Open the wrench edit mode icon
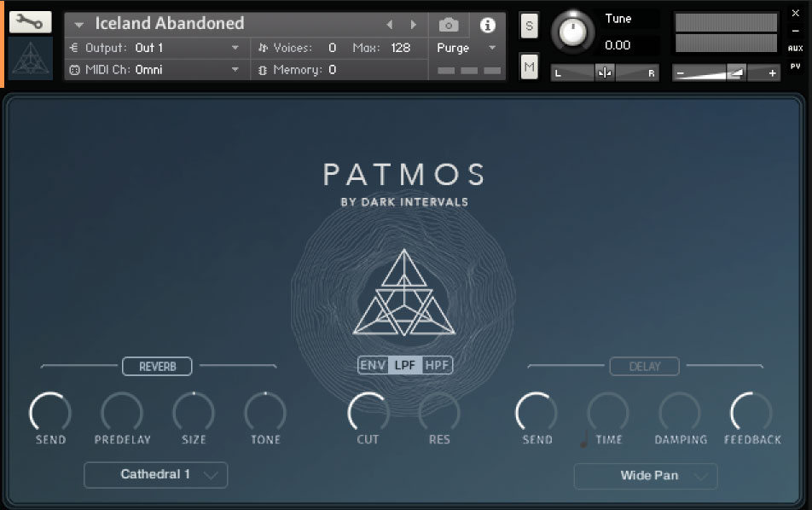 pyautogui.click(x=30, y=21)
